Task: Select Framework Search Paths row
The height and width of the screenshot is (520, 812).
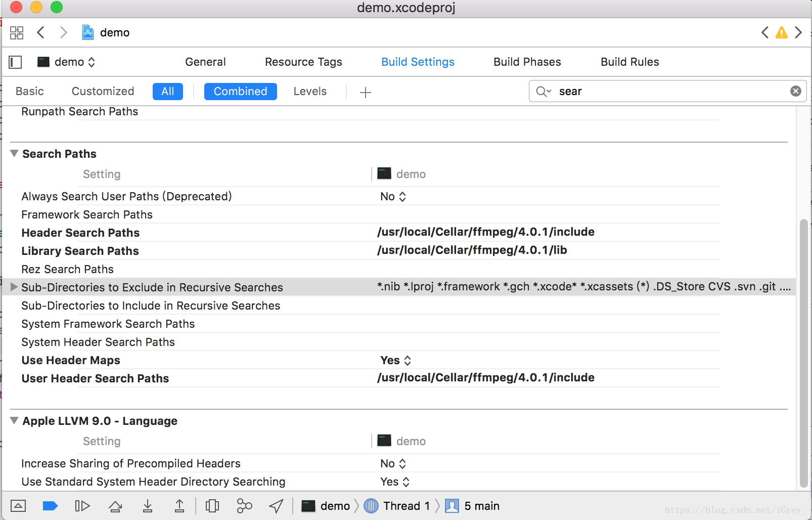Action: [87, 215]
